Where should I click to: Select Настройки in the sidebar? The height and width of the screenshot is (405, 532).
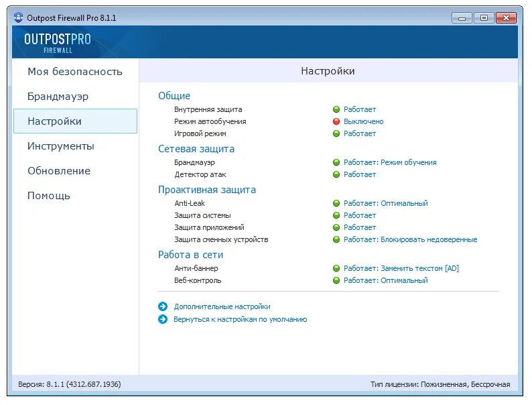point(75,121)
